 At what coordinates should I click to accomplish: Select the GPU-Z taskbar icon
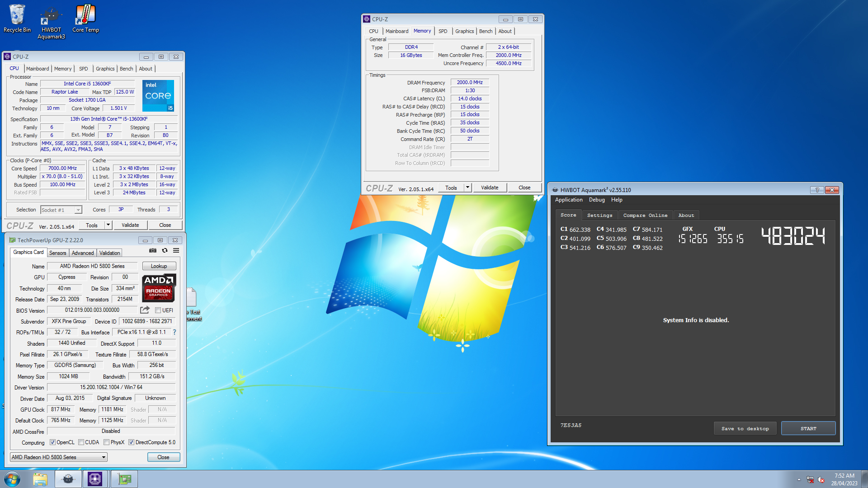124,479
